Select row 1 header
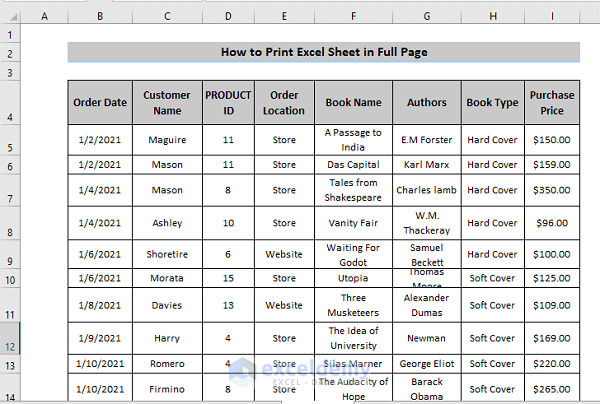This screenshot has width=600, height=404. point(10,34)
